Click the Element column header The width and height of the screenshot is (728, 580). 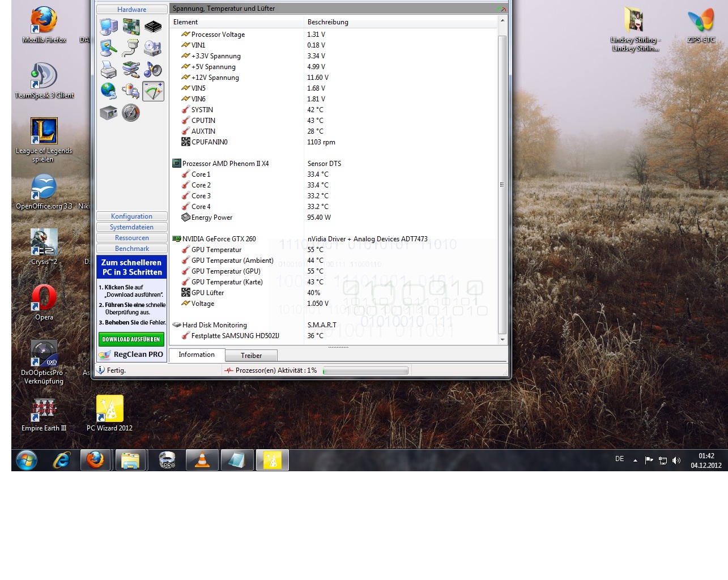click(237, 22)
